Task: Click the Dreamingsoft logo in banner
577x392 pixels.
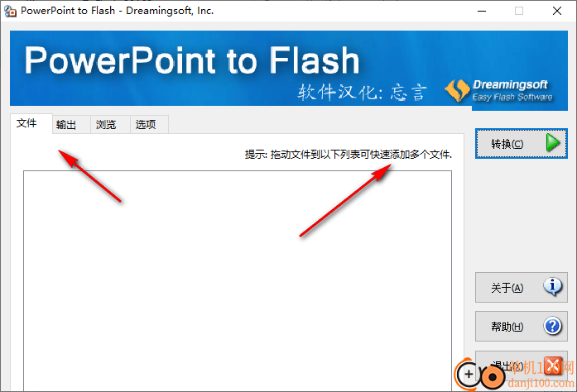Action: pos(499,90)
